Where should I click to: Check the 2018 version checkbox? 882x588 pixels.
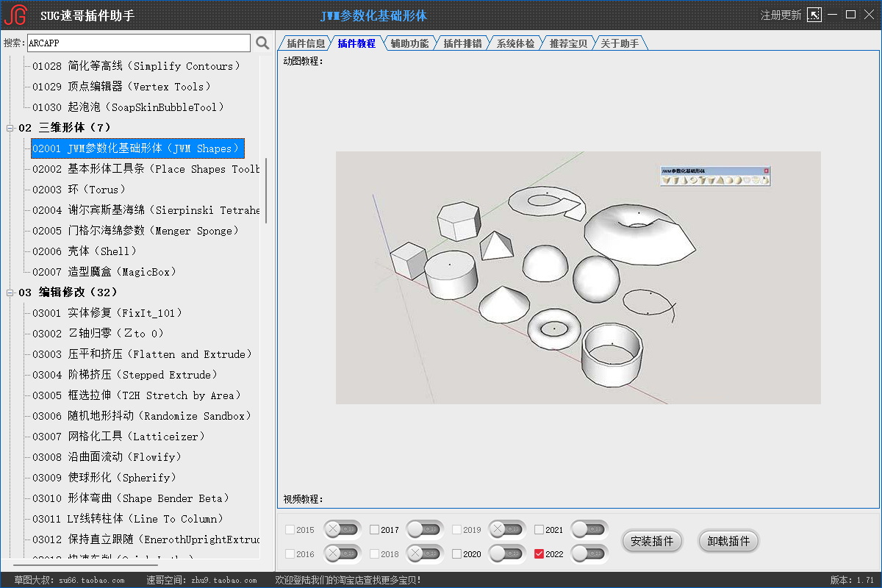click(x=374, y=554)
